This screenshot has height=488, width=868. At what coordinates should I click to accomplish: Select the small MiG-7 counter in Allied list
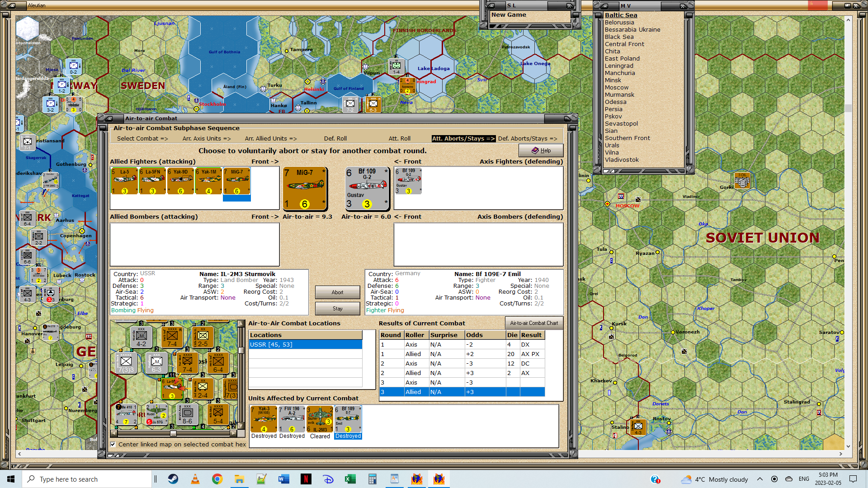(x=236, y=181)
